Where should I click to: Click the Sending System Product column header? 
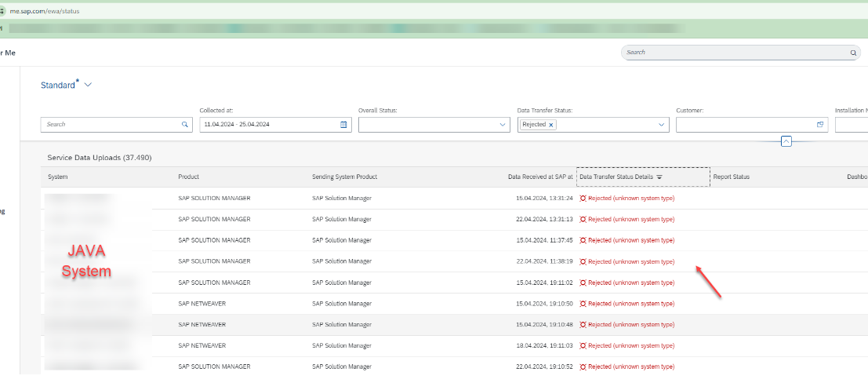click(344, 177)
